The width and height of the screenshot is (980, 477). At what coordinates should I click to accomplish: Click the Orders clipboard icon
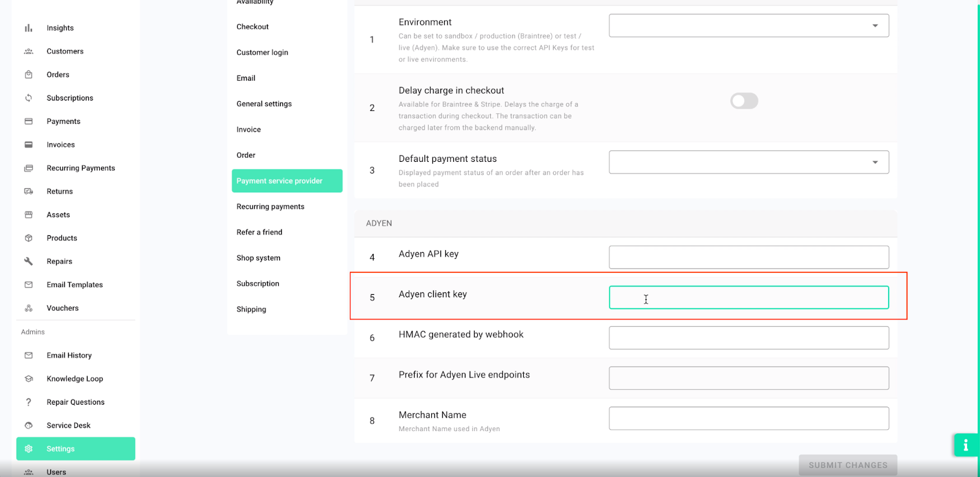[28, 75]
